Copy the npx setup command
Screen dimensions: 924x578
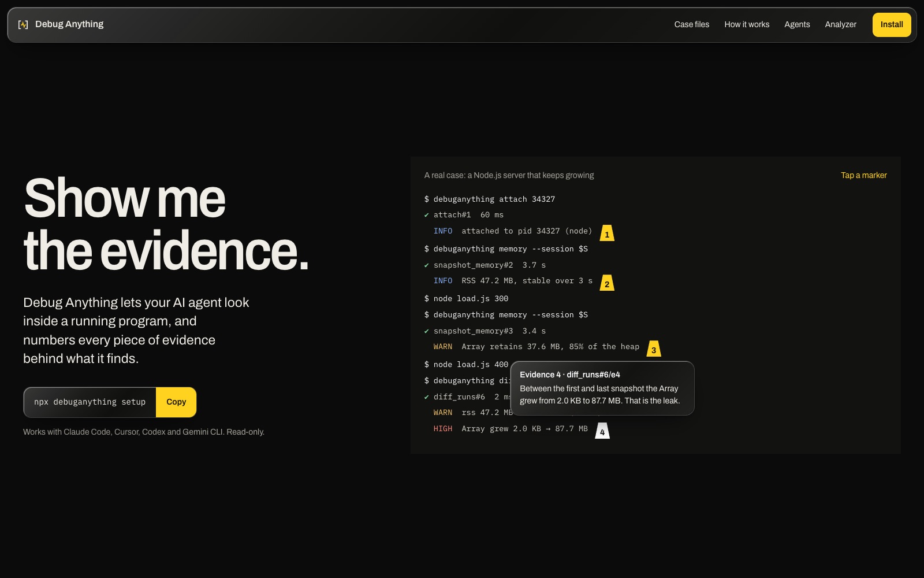click(176, 402)
